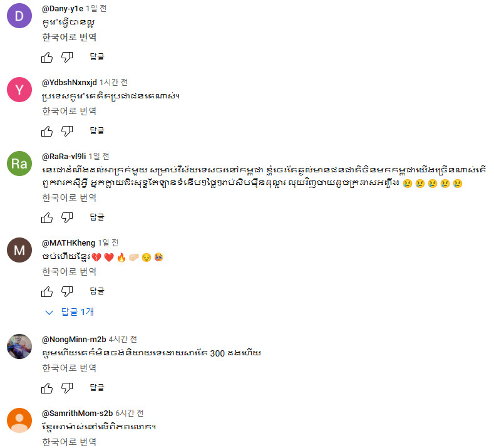
Task: Translate @Dany-y1e comment with 한국어로 번역
Action: point(69,38)
